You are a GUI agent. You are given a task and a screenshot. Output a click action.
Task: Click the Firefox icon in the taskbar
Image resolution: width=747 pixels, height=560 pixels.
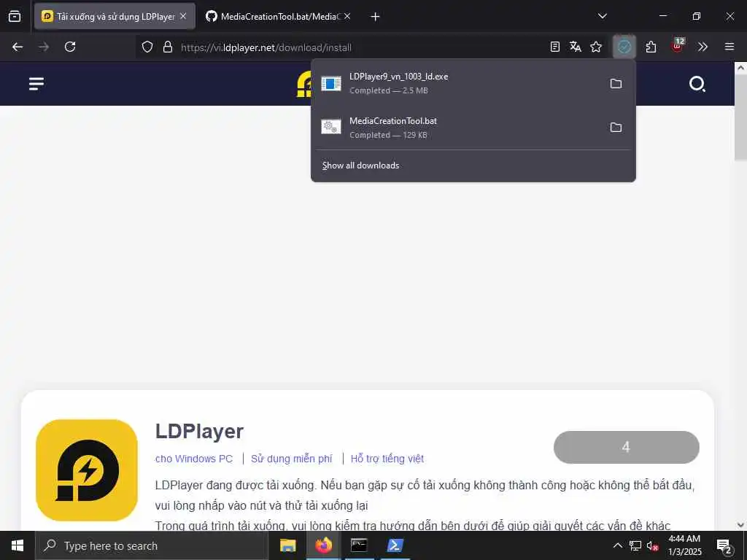pos(323,545)
